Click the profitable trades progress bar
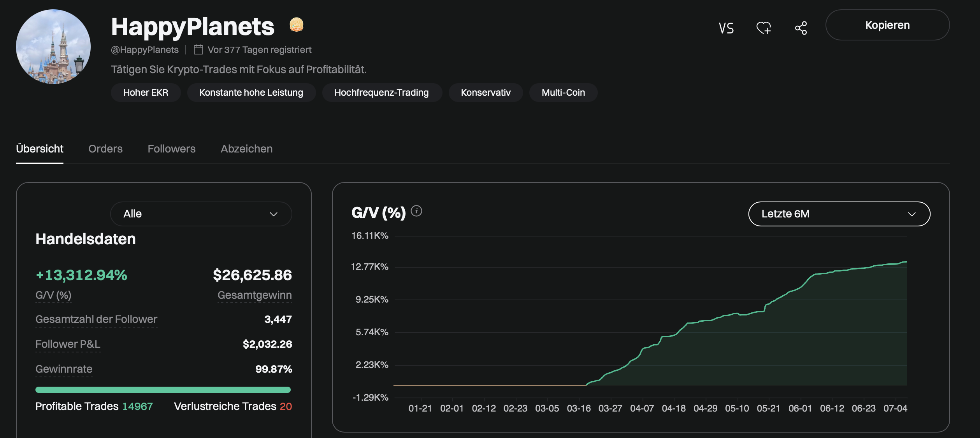Screen dimensions: 980x438 pyautogui.click(x=163, y=389)
